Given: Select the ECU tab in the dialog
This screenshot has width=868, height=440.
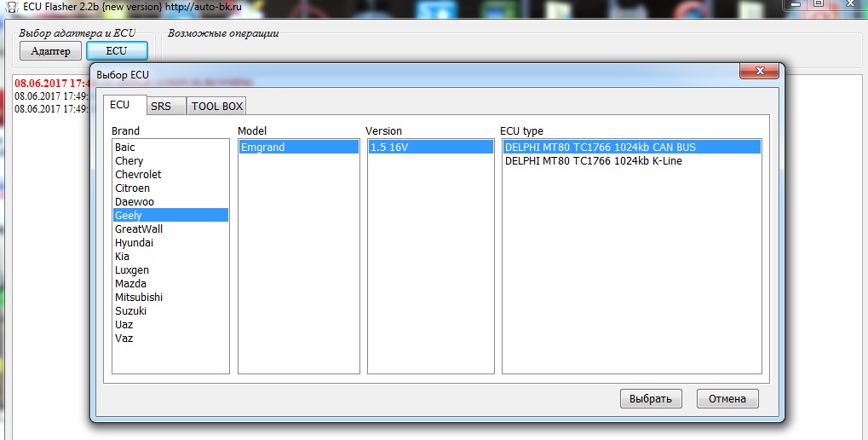Looking at the screenshot, I should click(124, 105).
